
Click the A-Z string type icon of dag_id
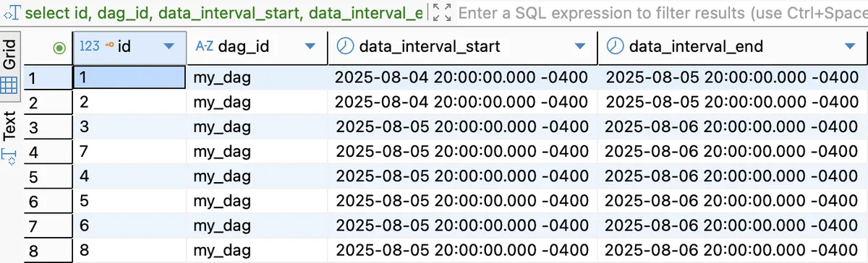click(x=205, y=47)
